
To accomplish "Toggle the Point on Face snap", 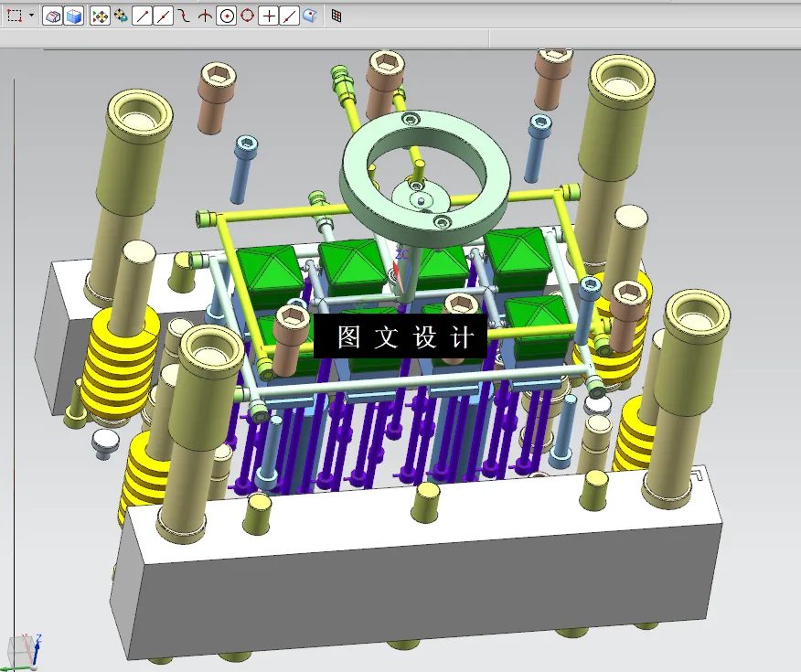I will 310,16.
